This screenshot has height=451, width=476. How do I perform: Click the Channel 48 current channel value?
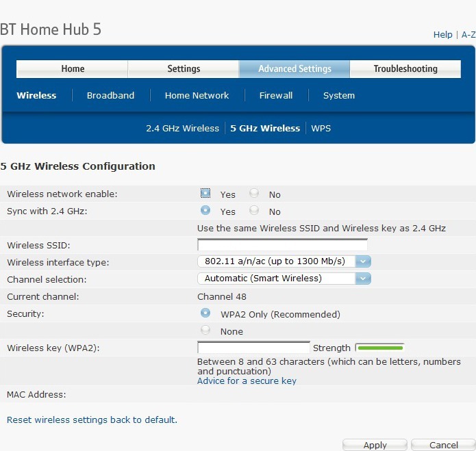click(222, 296)
